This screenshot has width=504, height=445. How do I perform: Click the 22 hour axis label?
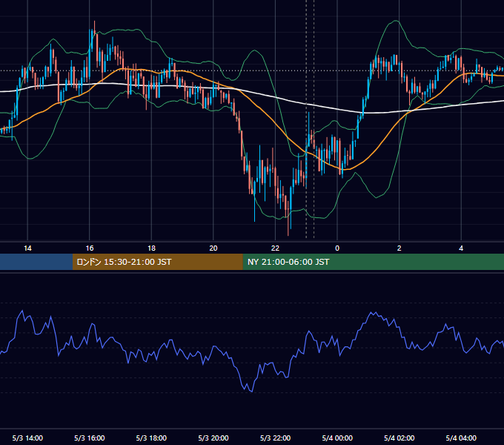tap(275, 248)
